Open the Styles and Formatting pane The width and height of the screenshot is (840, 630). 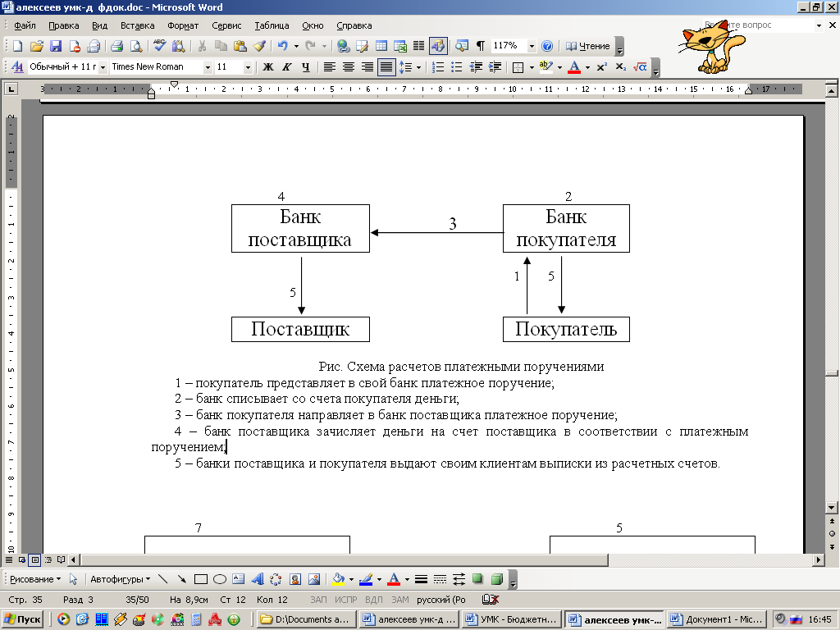tap(17, 67)
